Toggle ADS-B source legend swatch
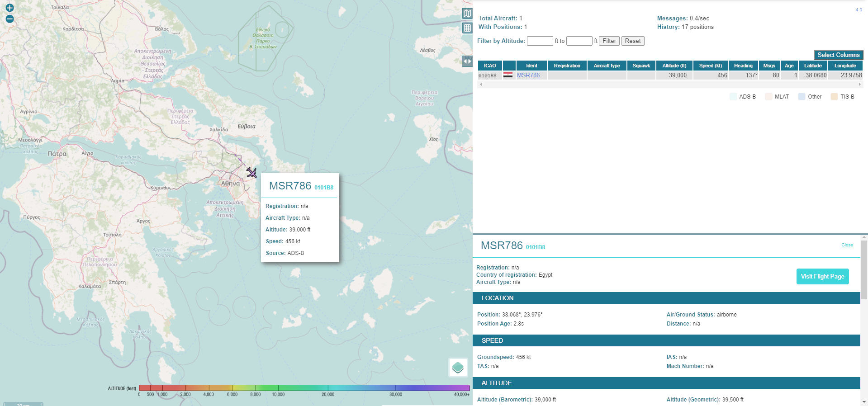 (733, 97)
